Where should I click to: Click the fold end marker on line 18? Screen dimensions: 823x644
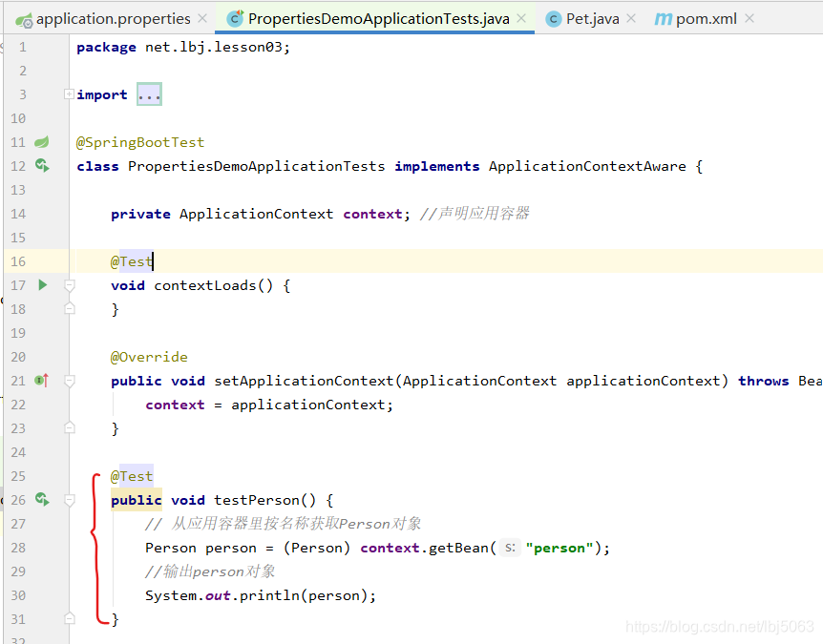(x=70, y=308)
